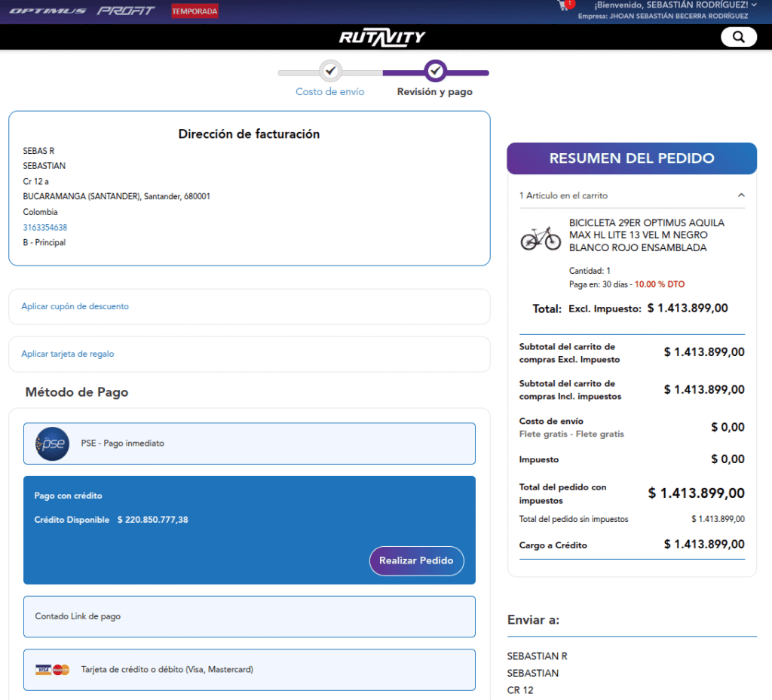The image size is (772, 700).
Task: Click the Rutavity logo
Action: pos(382,37)
